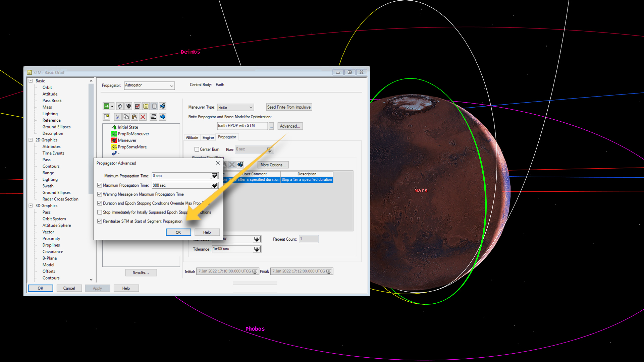
Task: Switch to the Attitude tab
Action: [192, 137]
